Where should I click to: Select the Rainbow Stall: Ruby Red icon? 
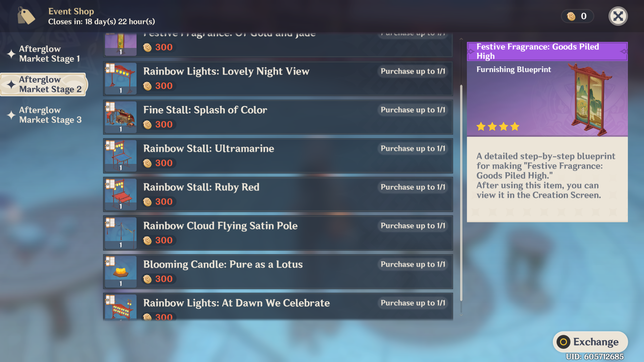point(121,194)
